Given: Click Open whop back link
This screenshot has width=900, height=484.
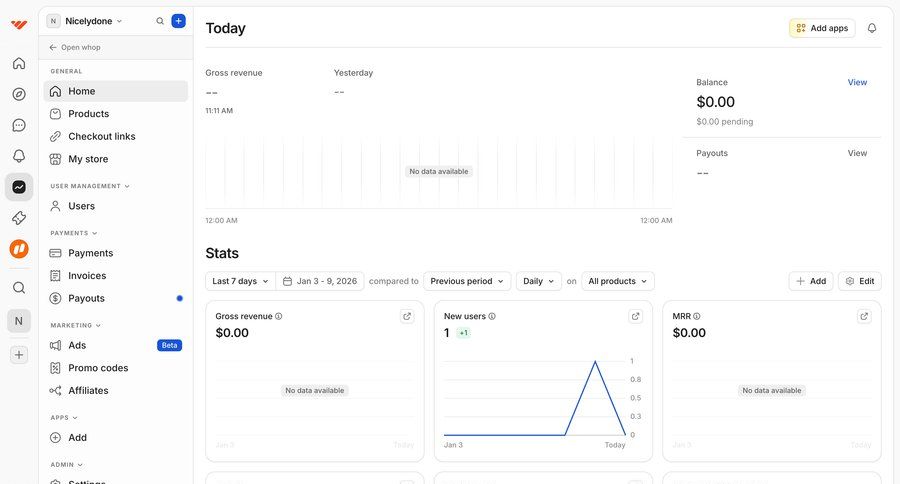Looking at the screenshot, I should 75,48.
